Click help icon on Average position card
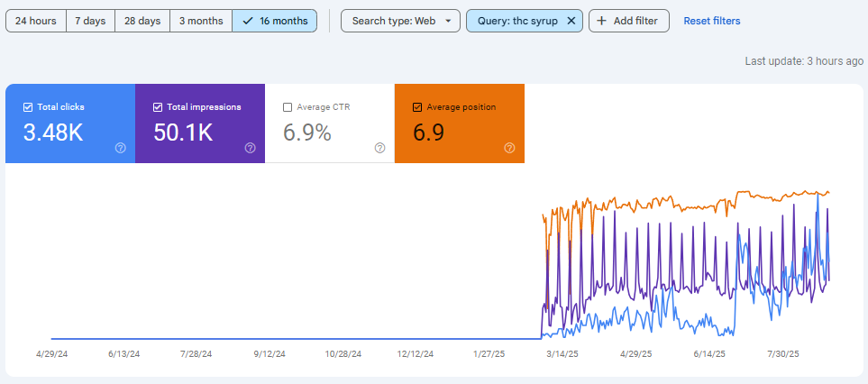Screen dimensions: 868x384 click(x=510, y=148)
